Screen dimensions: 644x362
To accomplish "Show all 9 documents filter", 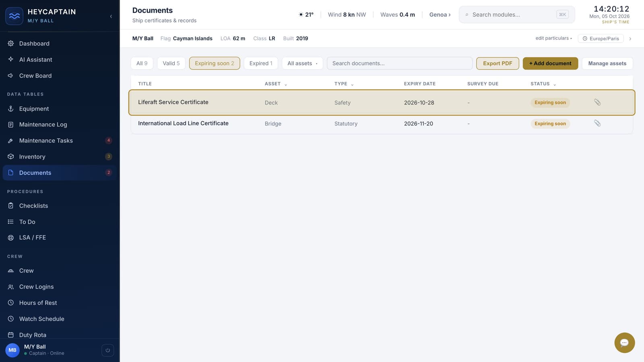I will click(x=142, y=63).
